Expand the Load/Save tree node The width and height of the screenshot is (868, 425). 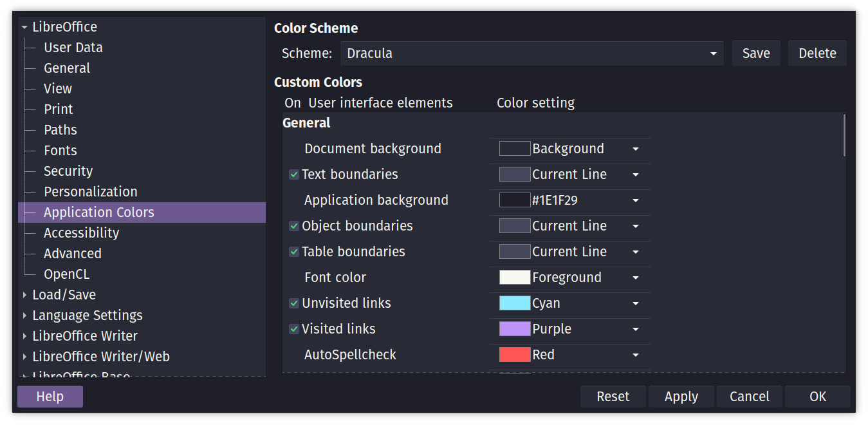pos(24,295)
